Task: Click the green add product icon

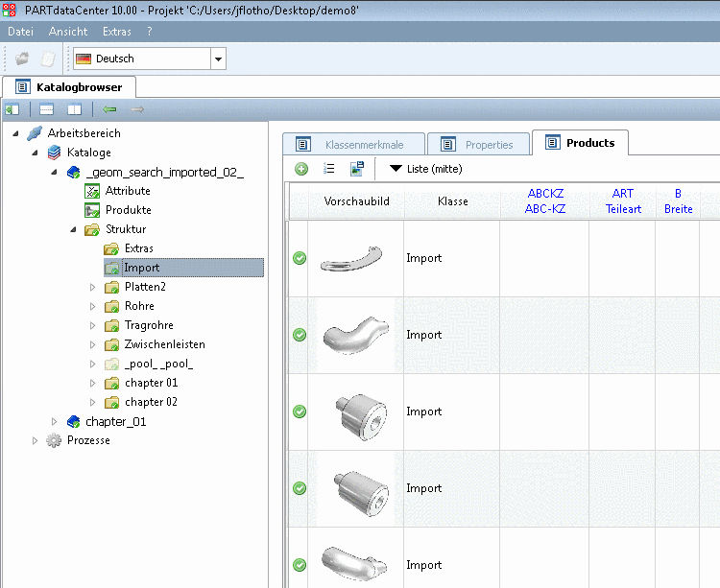Action: (301, 169)
